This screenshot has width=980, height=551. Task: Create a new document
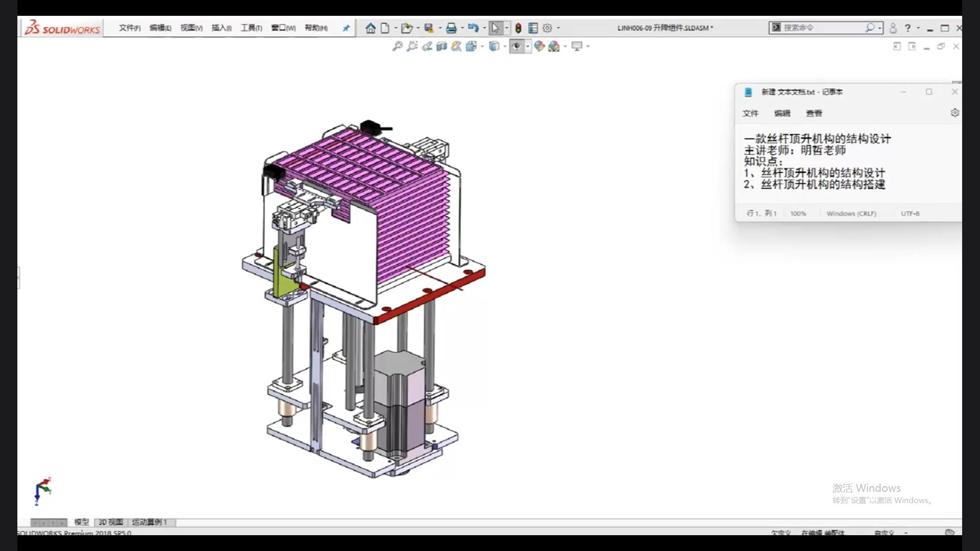click(x=385, y=28)
